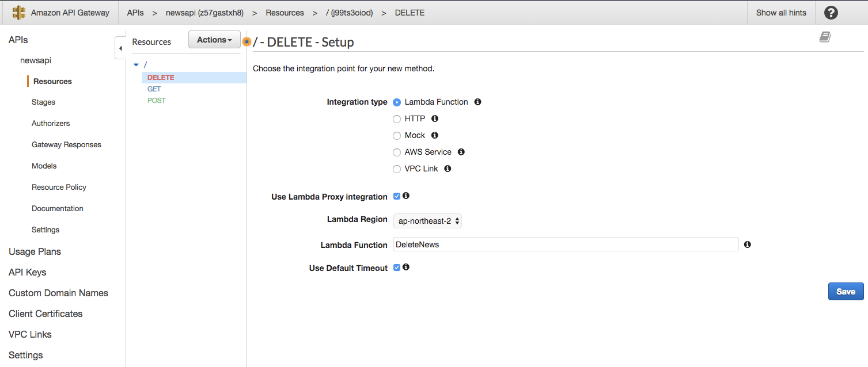Image resolution: width=868 pixels, height=367 pixels.
Task: Toggle Use Lambda Proxy integration checkbox
Action: point(397,196)
